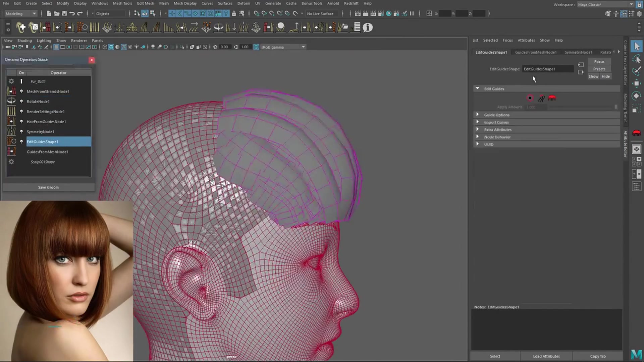Click the MeshFromStrandsNode1 operator icon
This screenshot has width=644, height=362.
[x=11, y=91]
